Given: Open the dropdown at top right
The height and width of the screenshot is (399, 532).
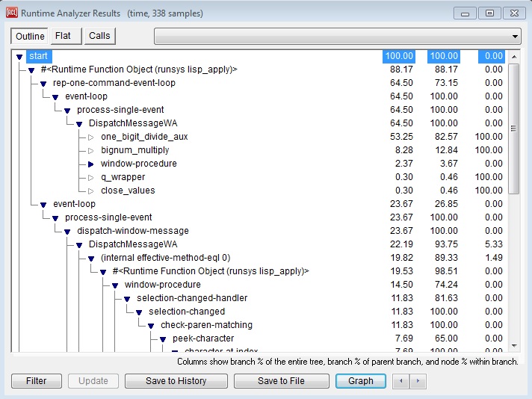Looking at the screenshot, I should [x=515, y=36].
